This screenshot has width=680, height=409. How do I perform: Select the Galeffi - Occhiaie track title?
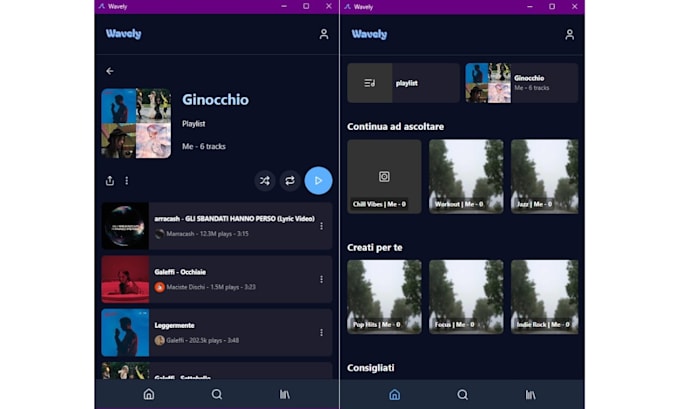180,272
